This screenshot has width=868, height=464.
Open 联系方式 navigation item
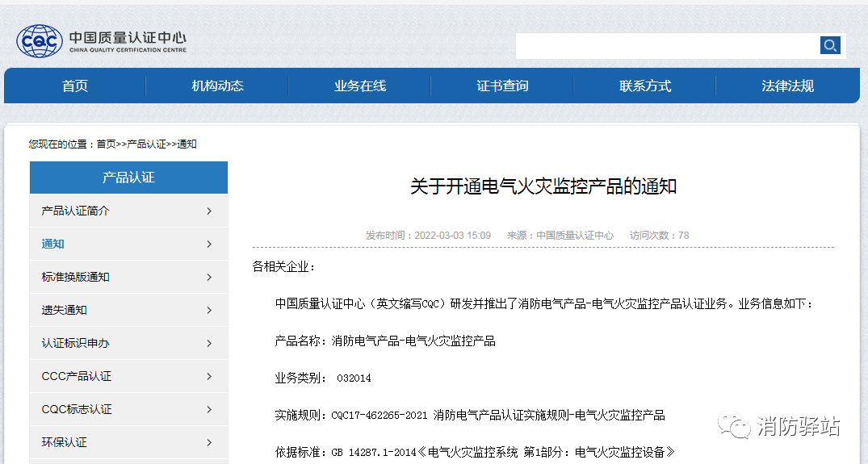coord(645,86)
